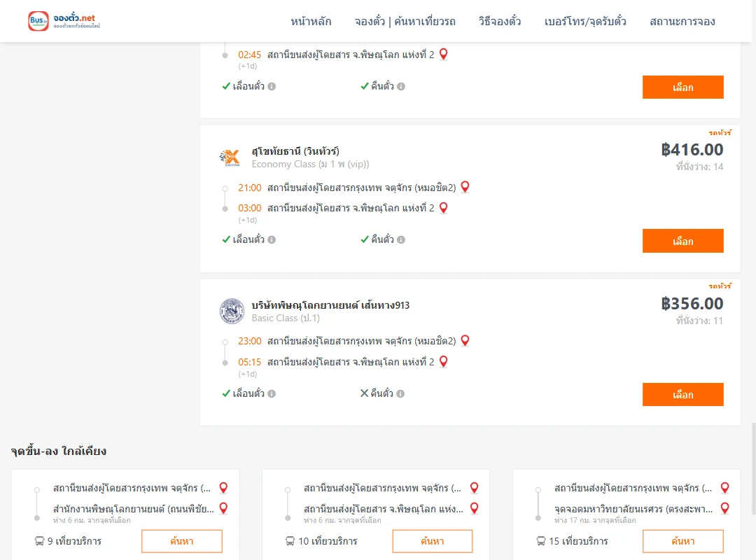The image size is (756, 560).
Task: Click top map pin in 15 เที่ยวบริการ card
Action: pyautogui.click(x=724, y=488)
